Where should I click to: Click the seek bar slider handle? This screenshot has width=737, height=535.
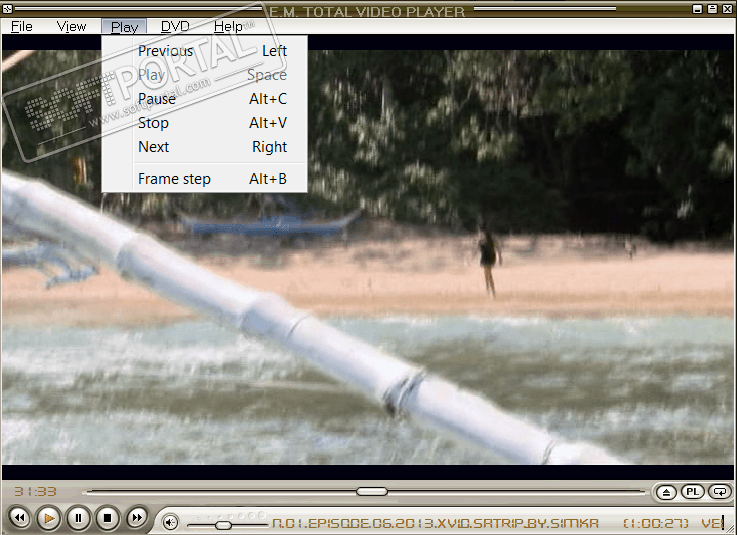pos(372,491)
